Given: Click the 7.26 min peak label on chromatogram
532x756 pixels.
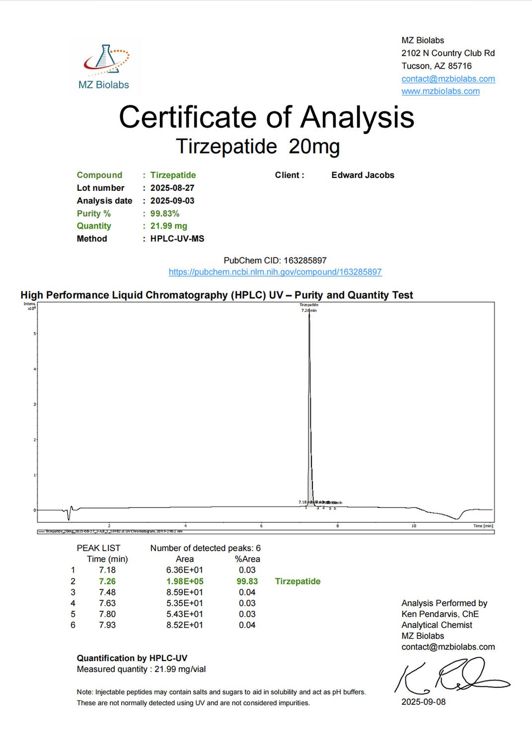Looking at the screenshot, I should [308, 310].
